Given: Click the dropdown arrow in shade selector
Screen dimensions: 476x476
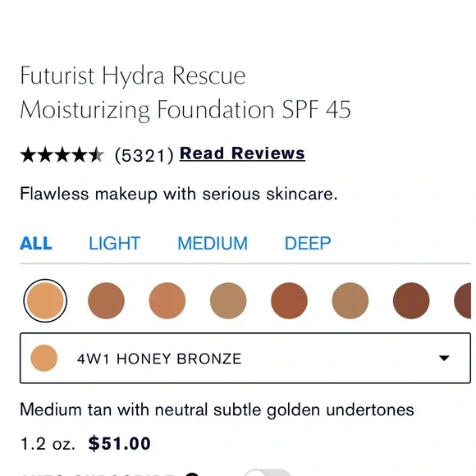Looking at the screenshot, I should pos(444,358).
